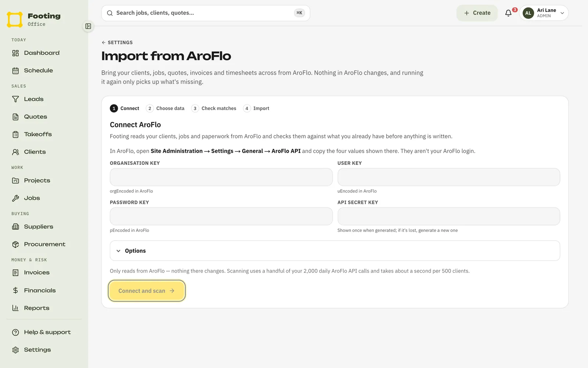This screenshot has width=588, height=368.
Task: Open Ari Lane account dropdown
Action: click(x=544, y=13)
